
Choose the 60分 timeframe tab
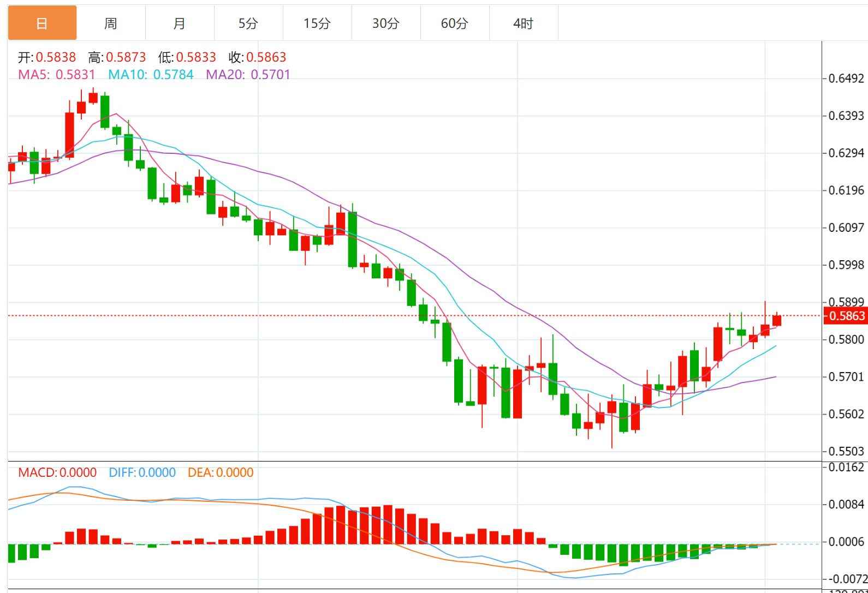pyautogui.click(x=455, y=23)
